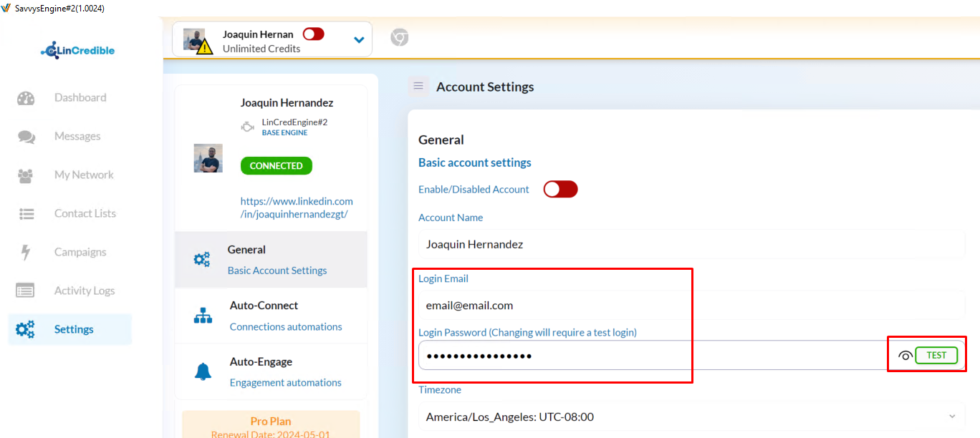Screen dimensions: 980x438
Task: Select the General settings tab
Action: tap(271, 260)
